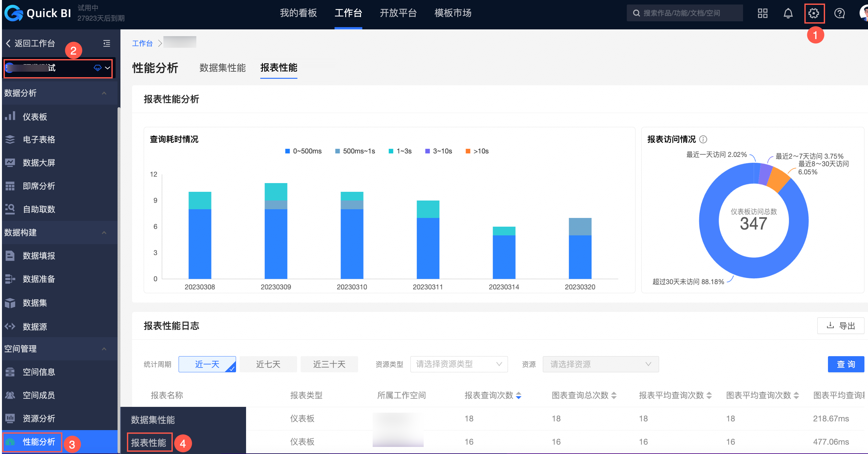The width and height of the screenshot is (868, 454).
Task: Click the 20230320 stacked bar
Action: [580, 248]
